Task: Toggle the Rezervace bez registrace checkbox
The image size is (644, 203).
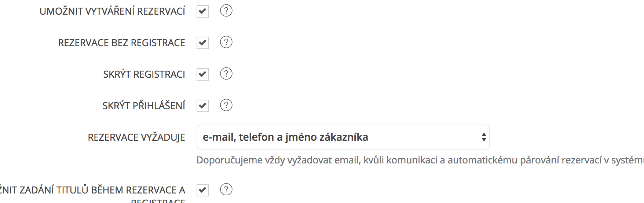Action: tap(203, 43)
